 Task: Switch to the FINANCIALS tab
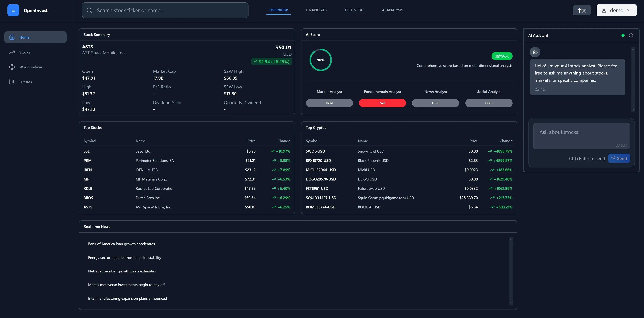(316, 10)
